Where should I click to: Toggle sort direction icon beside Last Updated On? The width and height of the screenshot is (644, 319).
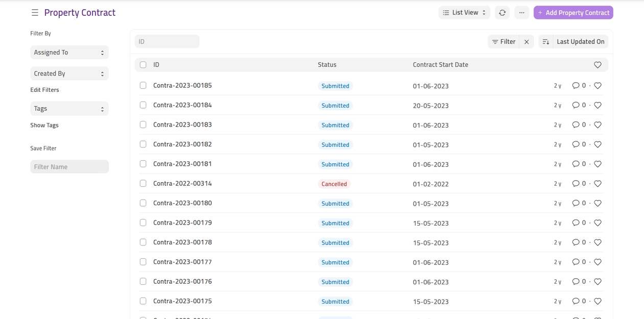coord(546,42)
